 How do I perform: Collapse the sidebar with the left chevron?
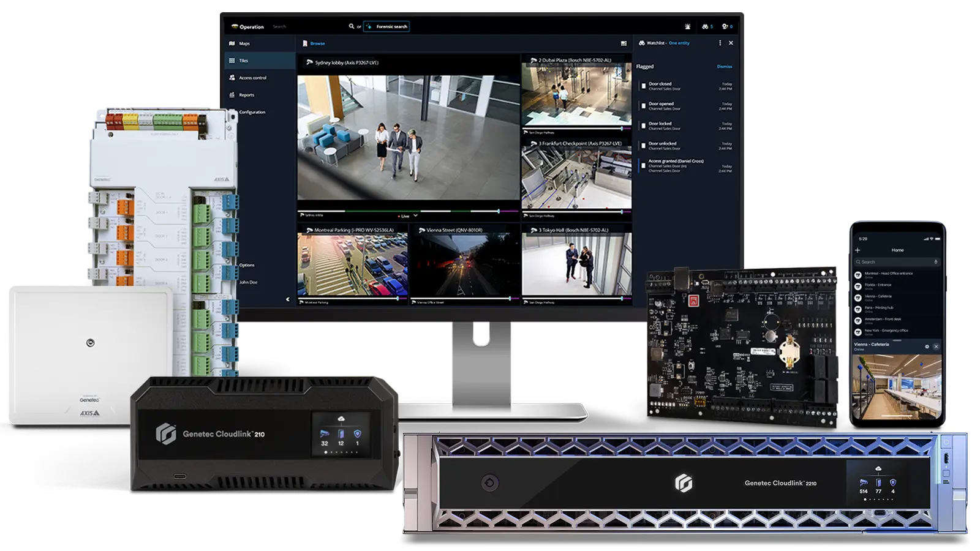[x=287, y=299]
